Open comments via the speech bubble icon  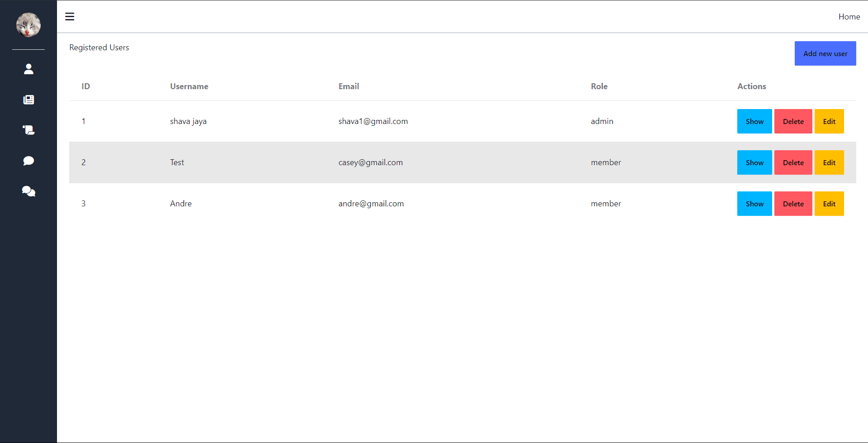tap(28, 161)
